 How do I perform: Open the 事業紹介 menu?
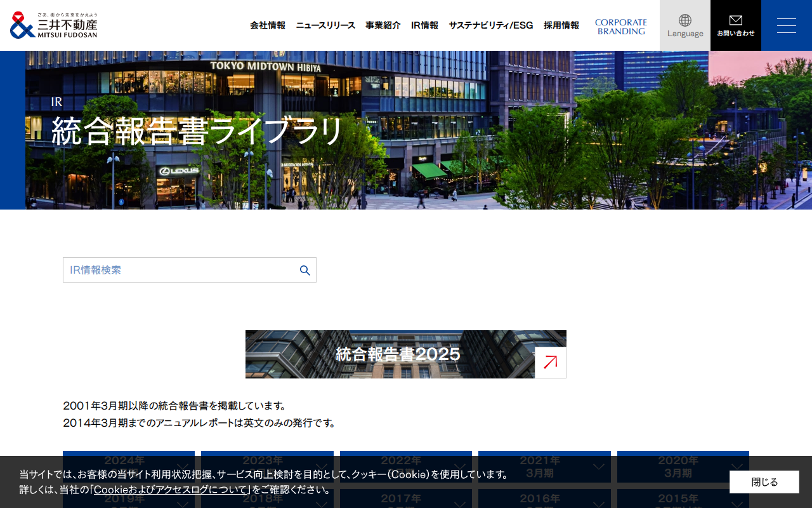click(x=383, y=25)
